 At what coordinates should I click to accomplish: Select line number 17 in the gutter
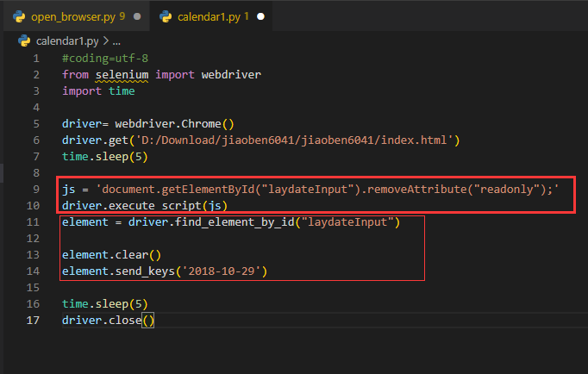pyautogui.click(x=33, y=321)
